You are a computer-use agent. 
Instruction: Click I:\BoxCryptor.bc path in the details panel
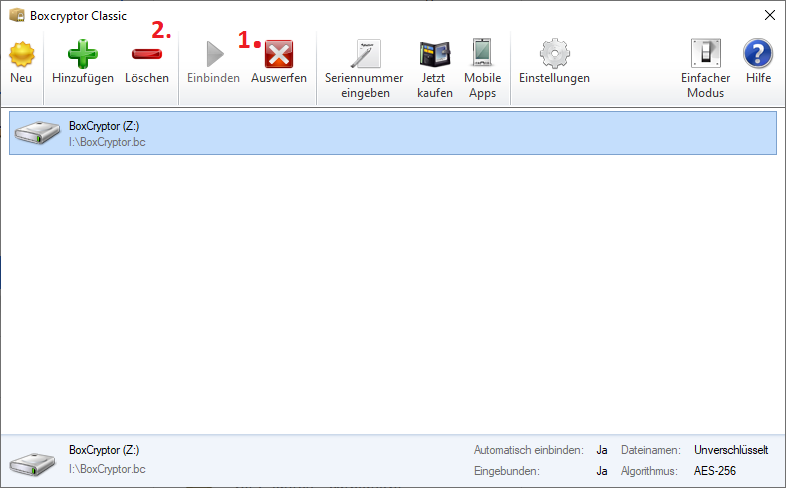click(107, 469)
